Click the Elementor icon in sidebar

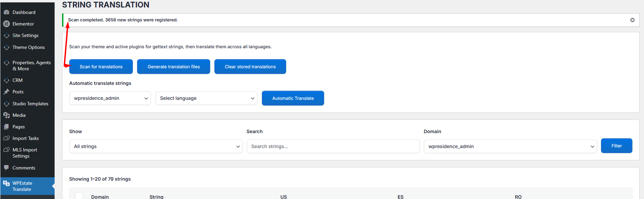[x=6, y=24]
